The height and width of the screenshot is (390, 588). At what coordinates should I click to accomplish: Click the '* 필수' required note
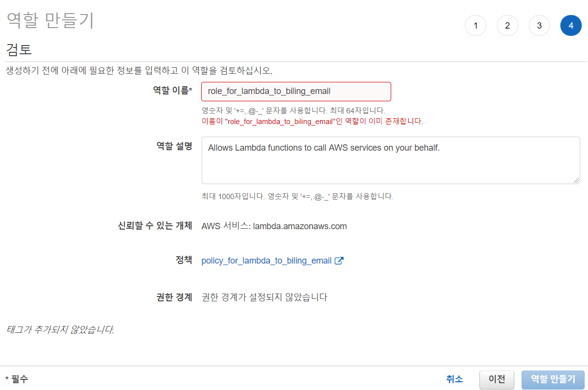click(x=16, y=379)
